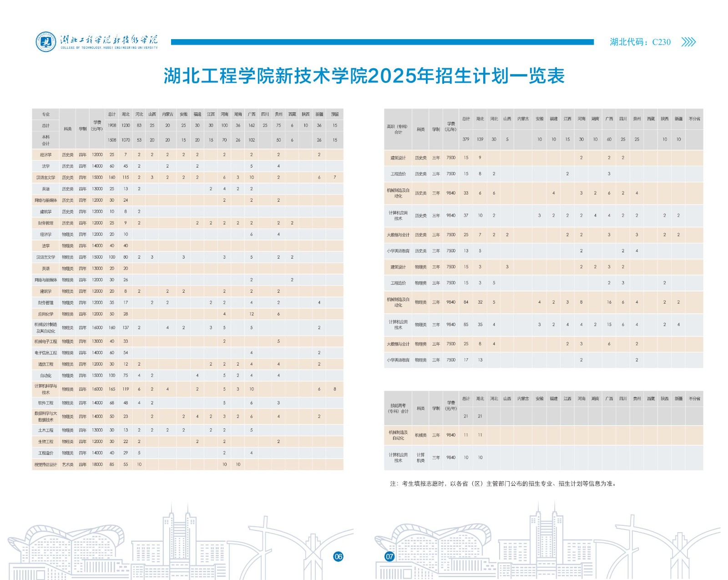Click the 计算机科学与技术 major name
This screenshot has height=580, width=728.
click(x=46, y=389)
